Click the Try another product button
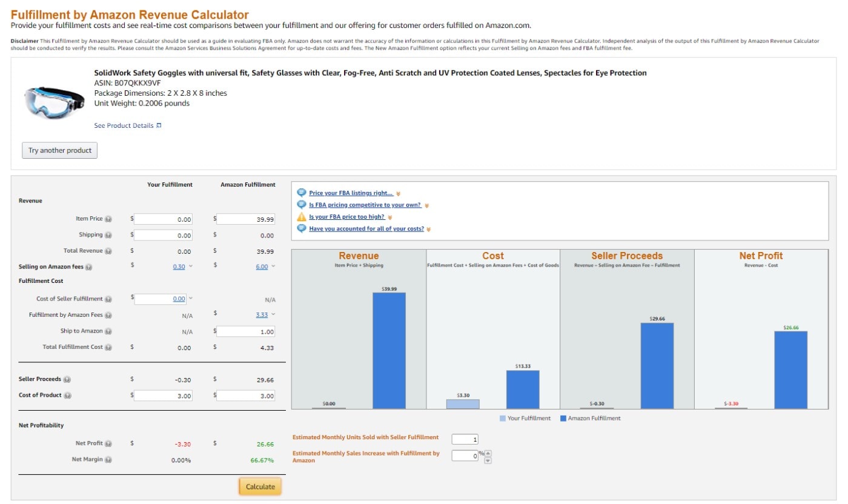The height and width of the screenshot is (504, 848). click(59, 150)
